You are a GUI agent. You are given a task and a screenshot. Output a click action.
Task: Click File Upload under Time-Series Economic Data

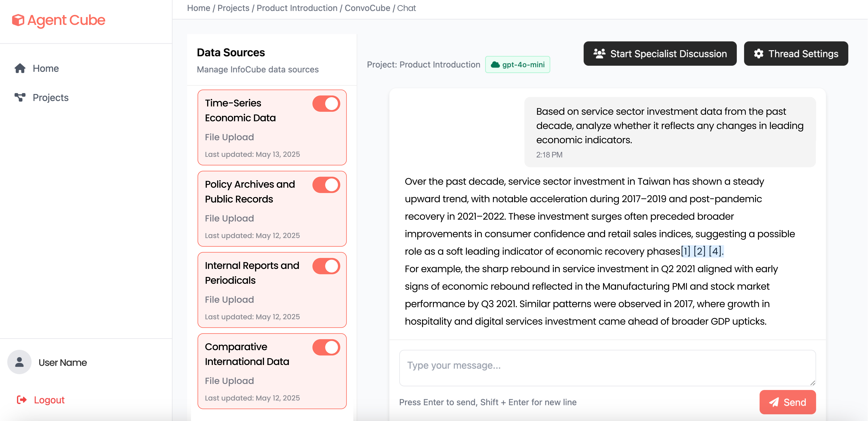pos(230,137)
